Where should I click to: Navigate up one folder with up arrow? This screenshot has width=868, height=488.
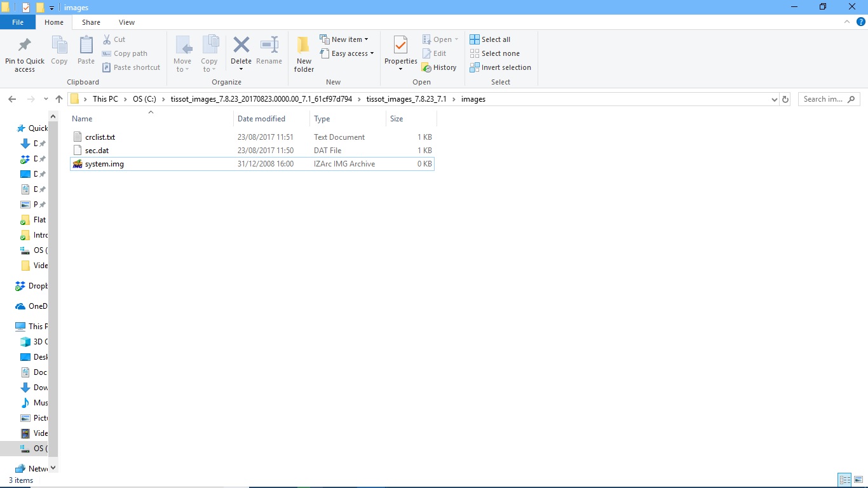point(59,99)
